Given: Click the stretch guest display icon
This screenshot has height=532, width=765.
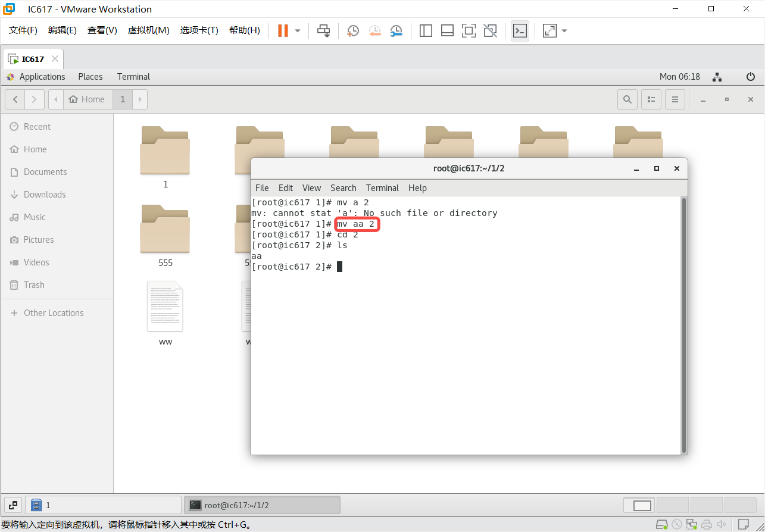Looking at the screenshot, I should [x=549, y=30].
